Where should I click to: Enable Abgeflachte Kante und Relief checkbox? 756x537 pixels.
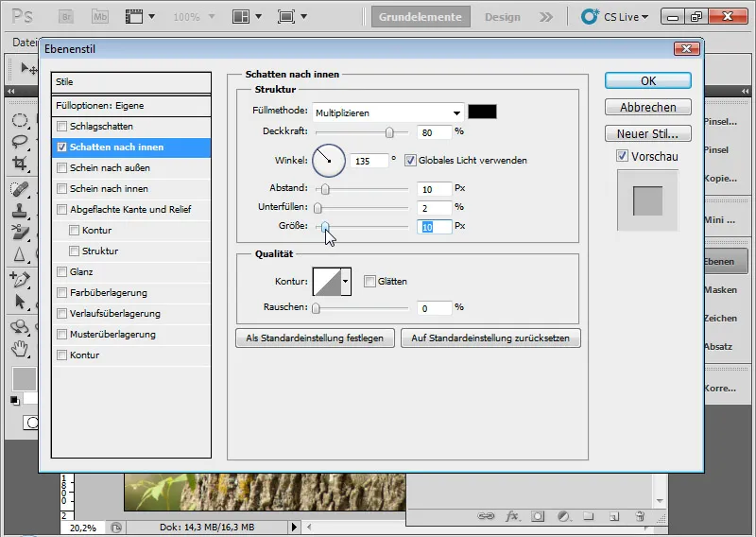click(x=61, y=209)
